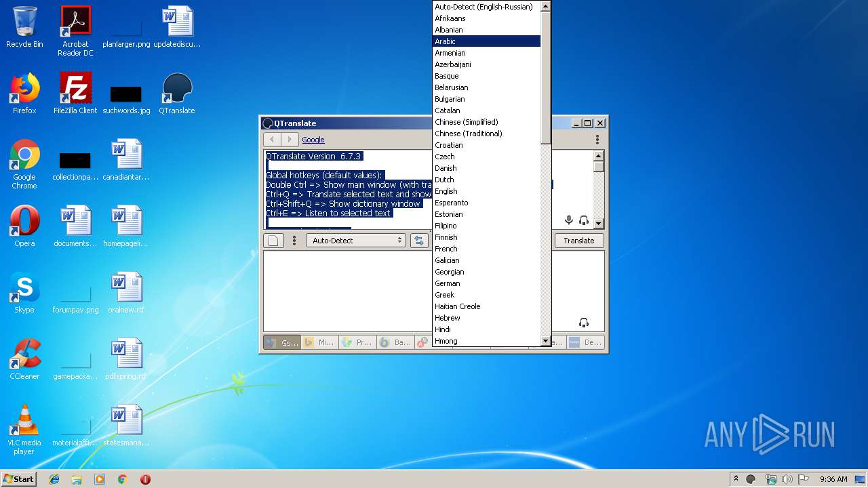Switch to Google service tab
This screenshot has width=868, height=488.
tap(282, 342)
